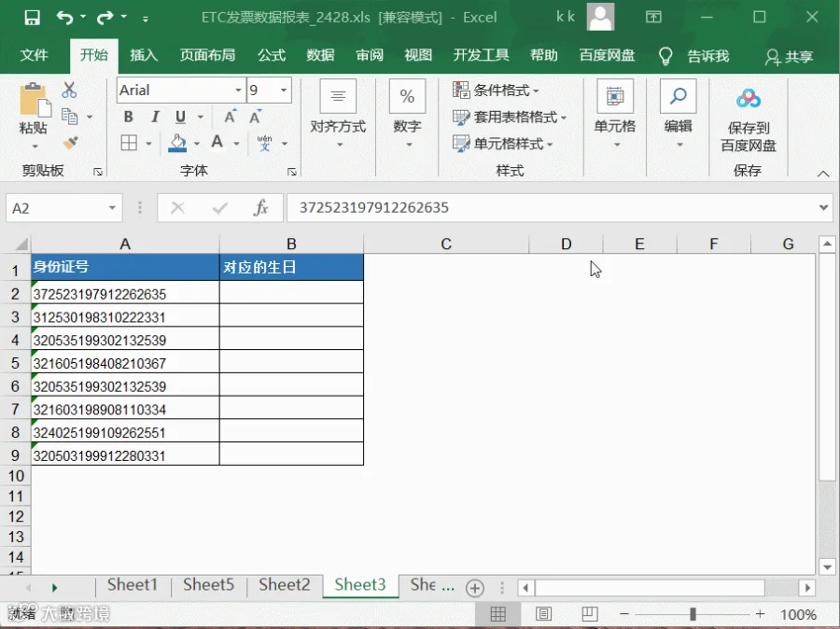Select the Format Painter brush icon
Image resolution: width=840 pixels, height=629 pixels.
pos(70,142)
